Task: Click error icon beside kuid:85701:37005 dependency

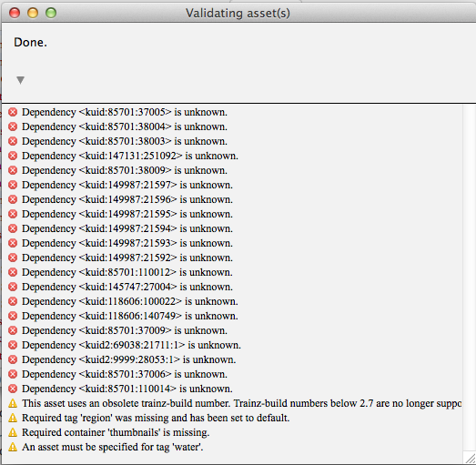Action: pos(13,112)
